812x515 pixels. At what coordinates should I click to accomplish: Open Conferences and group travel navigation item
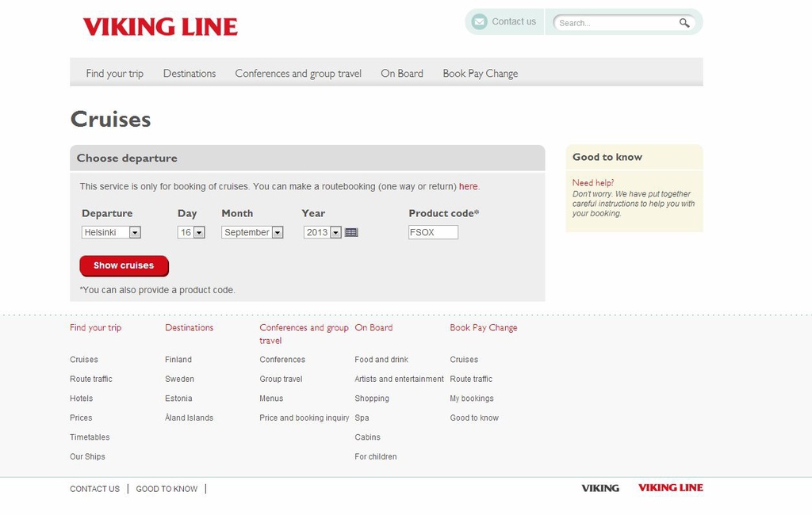click(298, 74)
